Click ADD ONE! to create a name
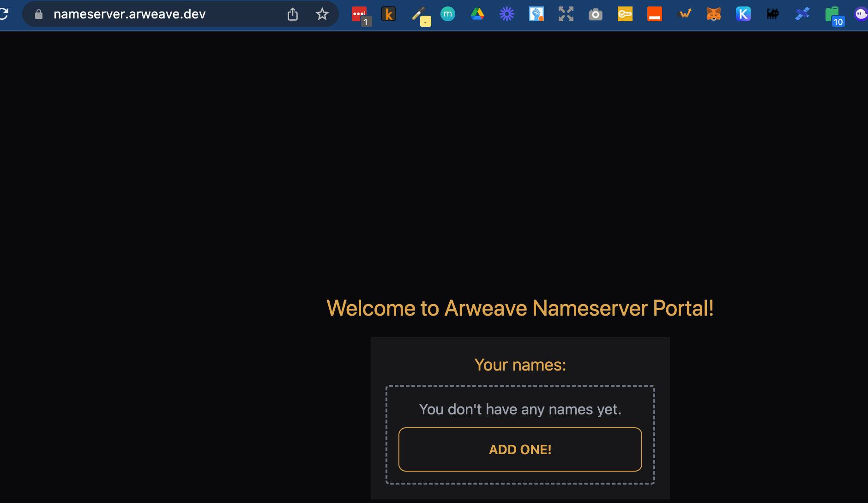 [520, 449]
